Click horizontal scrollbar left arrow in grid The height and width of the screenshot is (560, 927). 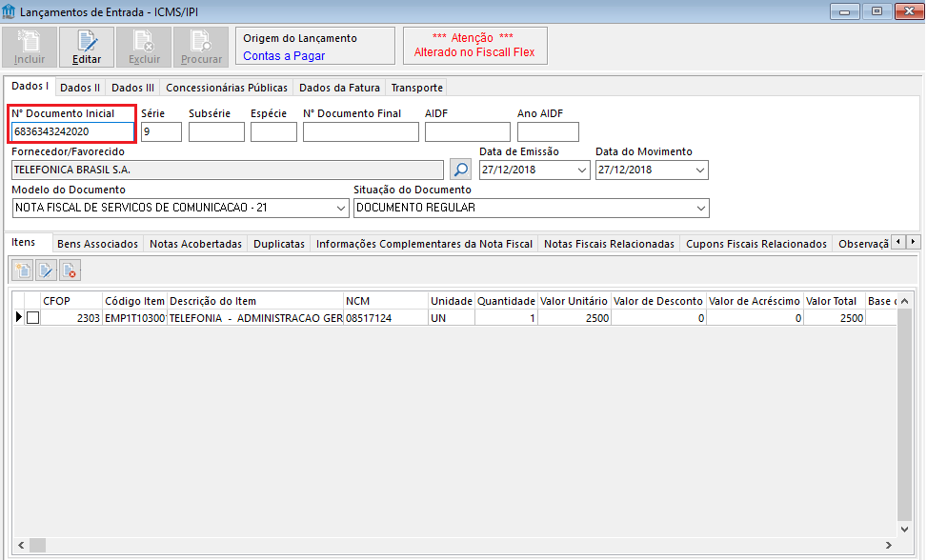coord(21,545)
